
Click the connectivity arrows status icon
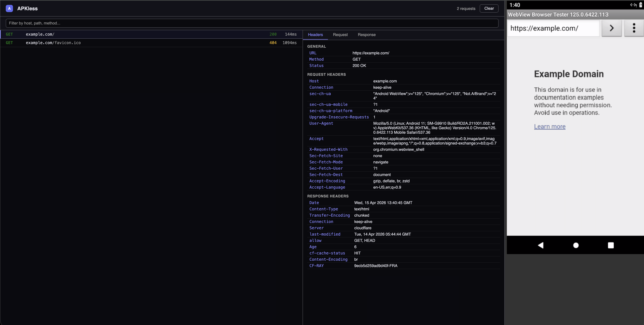[633, 5]
